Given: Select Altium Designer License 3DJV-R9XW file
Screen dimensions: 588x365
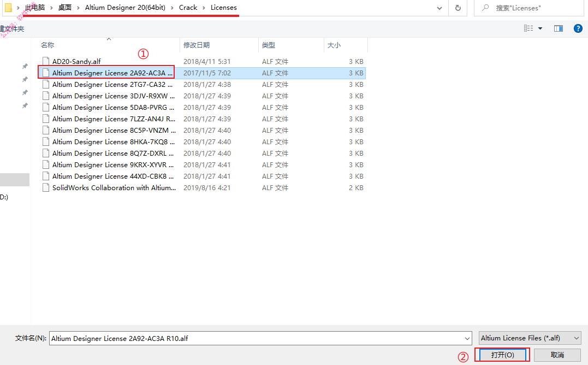Looking at the screenshot, I should coord(113,96).
